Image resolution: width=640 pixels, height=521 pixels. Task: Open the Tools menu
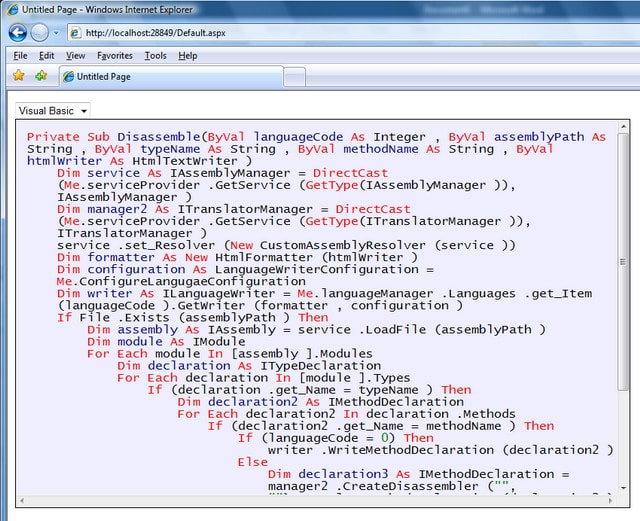(156, 56)
